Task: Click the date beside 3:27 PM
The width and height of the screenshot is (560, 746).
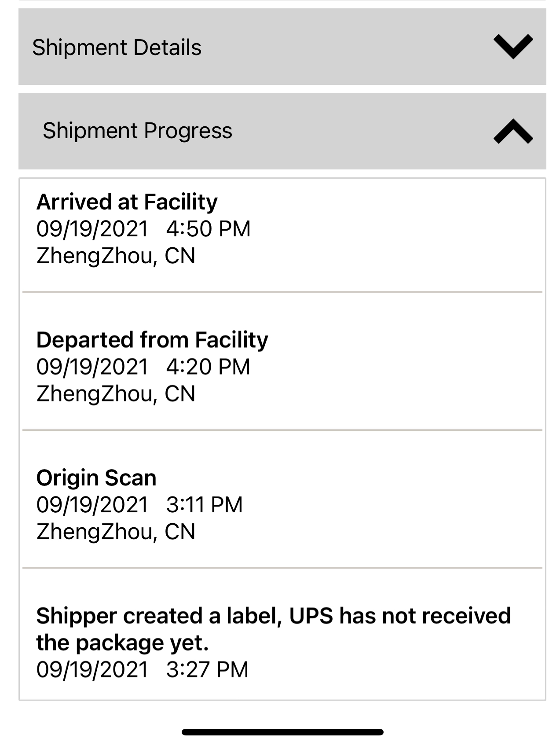Action: [92, 670]
